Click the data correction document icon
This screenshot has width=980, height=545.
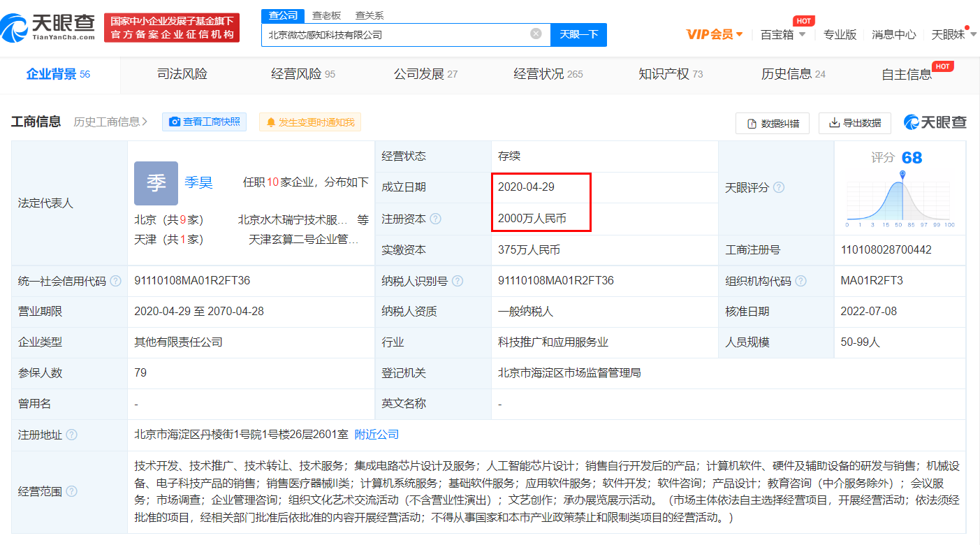(x=752, y=124)
